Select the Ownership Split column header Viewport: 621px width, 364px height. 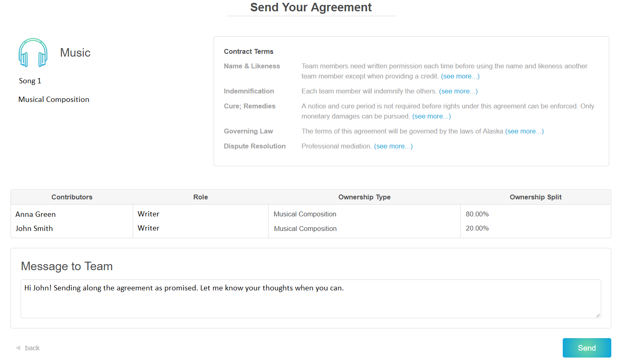pos(535,197)
